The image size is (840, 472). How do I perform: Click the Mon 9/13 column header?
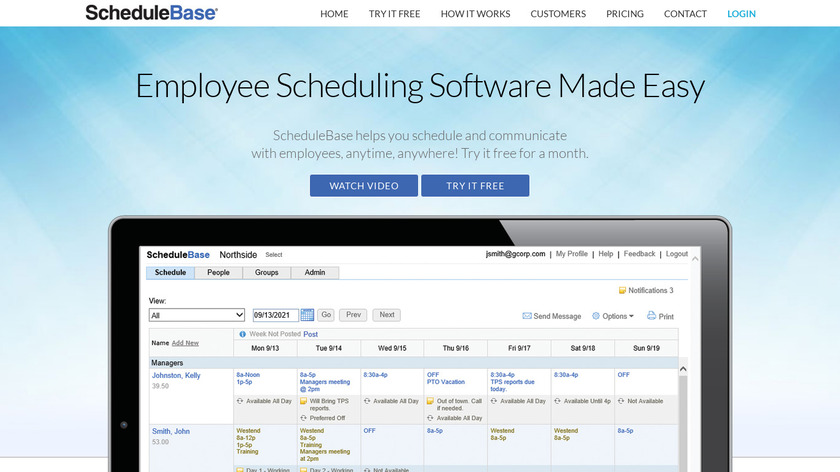(265, 348)
